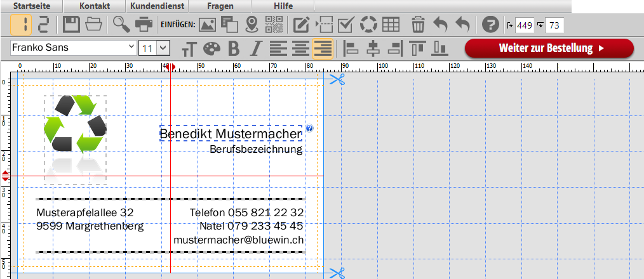This screenshot has width=644, height=279.
Task: Click the magnifying glass zoom icon
Action: 121,25
